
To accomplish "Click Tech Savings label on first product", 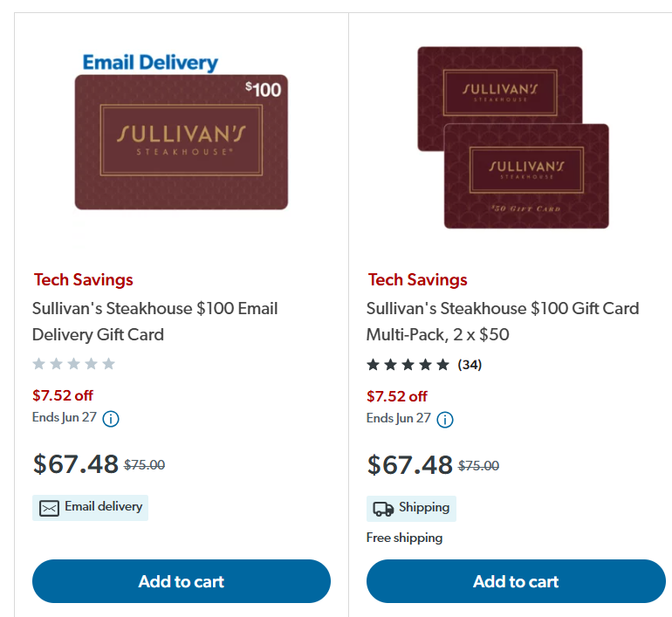I will (x=84, y=279).
